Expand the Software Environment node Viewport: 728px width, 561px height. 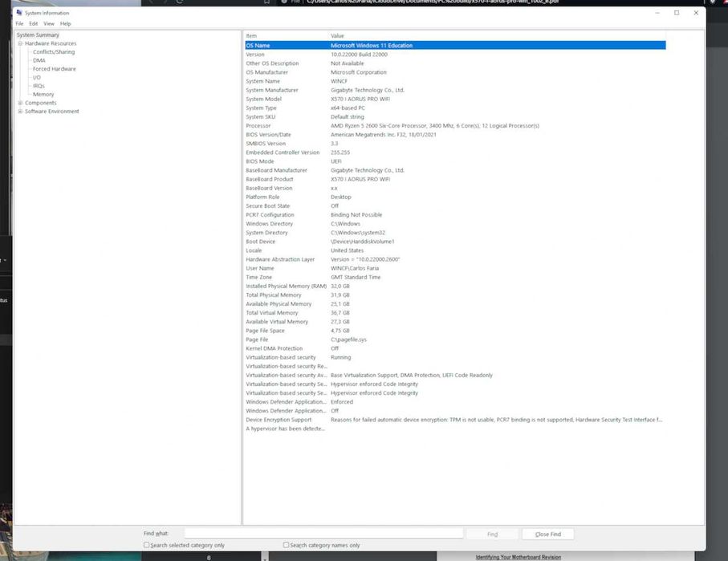(20, 112)
